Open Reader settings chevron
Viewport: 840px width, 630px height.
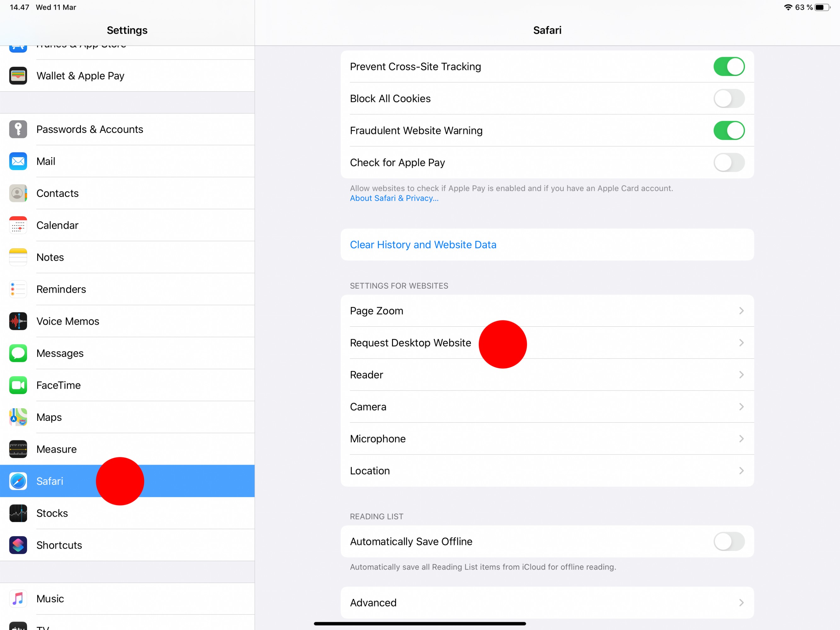[741, 375]
